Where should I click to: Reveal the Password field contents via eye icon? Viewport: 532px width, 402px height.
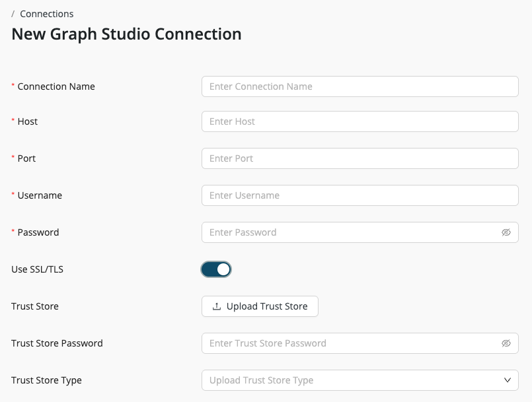click(x=506, y=232)
